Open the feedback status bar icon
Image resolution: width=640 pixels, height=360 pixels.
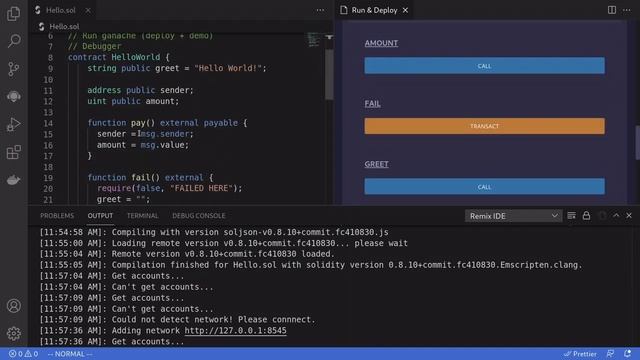tap(610, 354)
